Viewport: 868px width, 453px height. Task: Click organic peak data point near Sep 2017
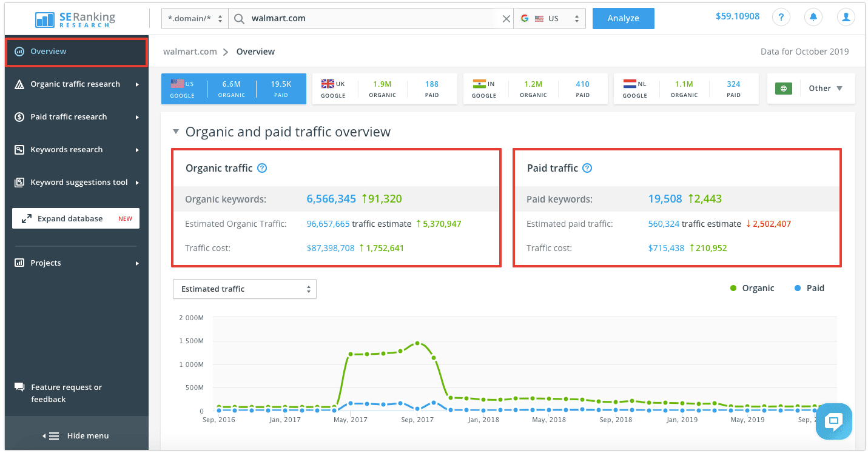point(417,343)
